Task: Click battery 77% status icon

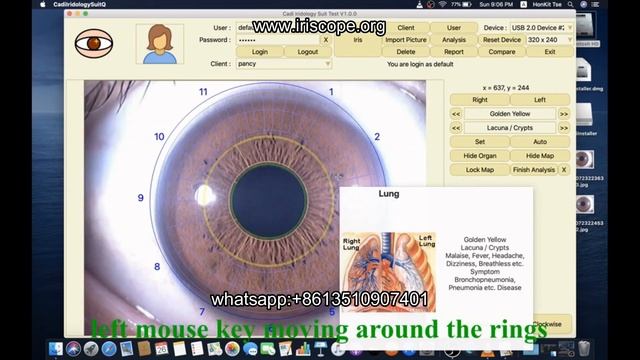Action: 461,4
